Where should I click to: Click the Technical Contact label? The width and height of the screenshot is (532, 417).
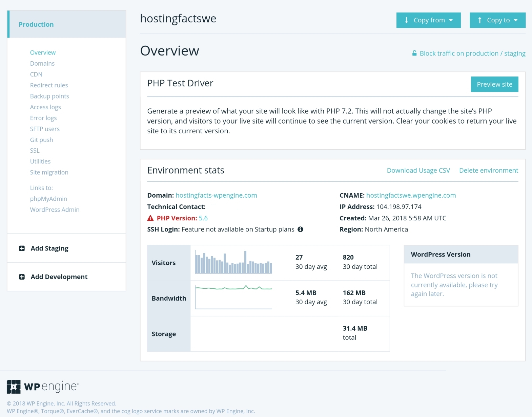176,207
